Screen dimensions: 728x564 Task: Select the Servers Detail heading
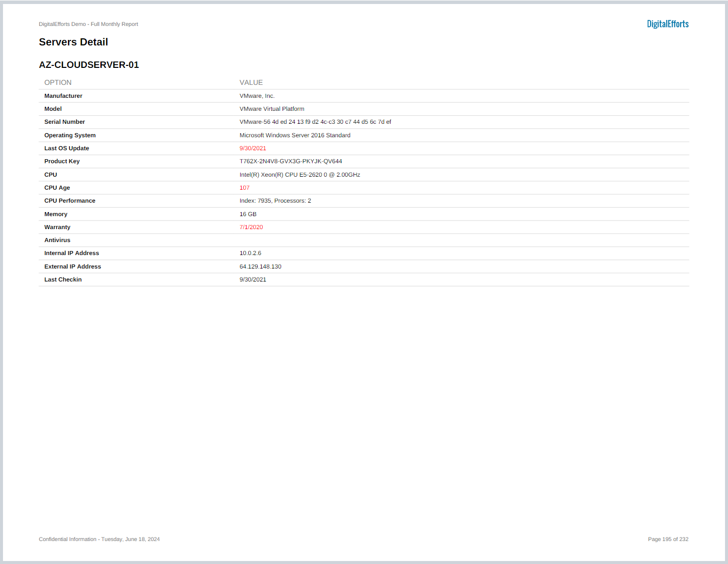point(73,42)
